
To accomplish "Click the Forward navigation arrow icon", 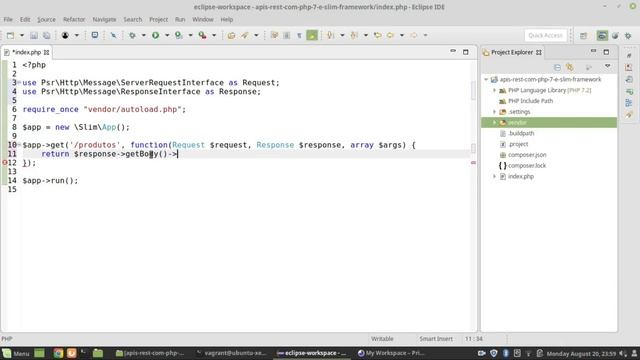I will [x=414, y=36].
